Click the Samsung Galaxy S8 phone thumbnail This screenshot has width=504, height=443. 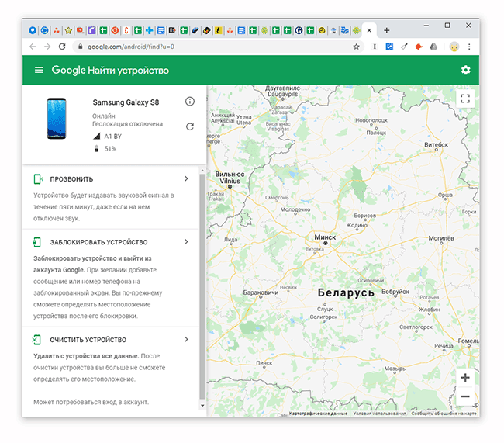[57, 119]
